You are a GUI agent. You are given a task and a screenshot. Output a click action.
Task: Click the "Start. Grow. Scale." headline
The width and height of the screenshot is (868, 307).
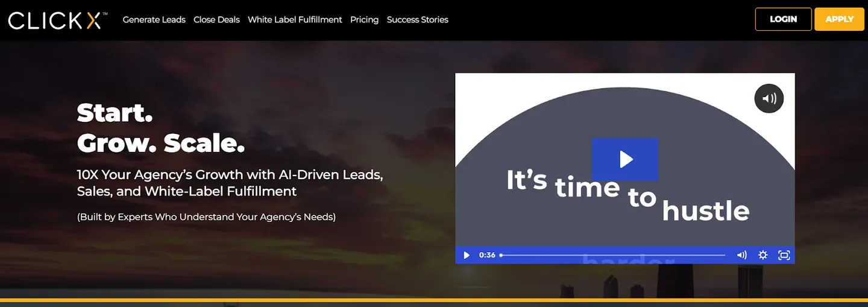(x=161, y=127)
